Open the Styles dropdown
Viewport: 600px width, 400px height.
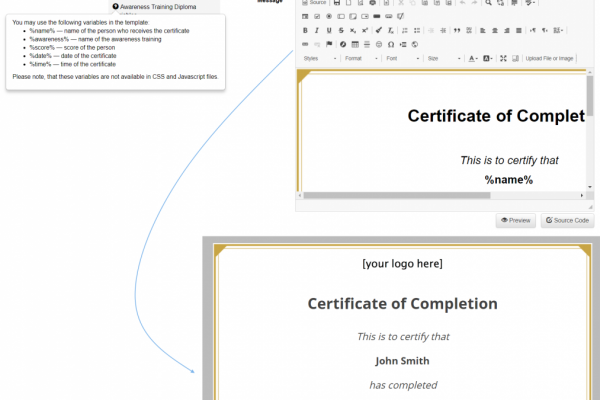click(x=318, y=59)
